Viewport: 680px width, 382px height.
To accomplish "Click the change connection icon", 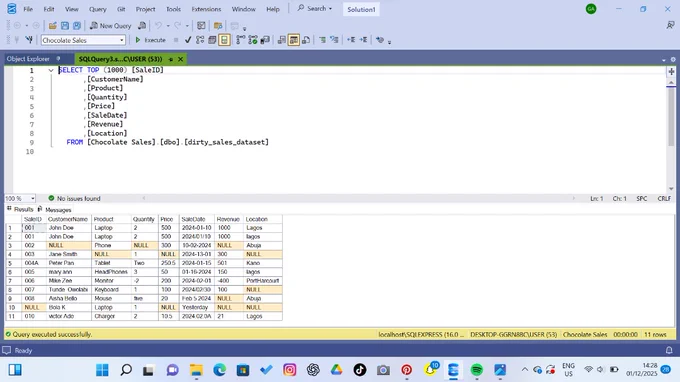I will pos(29,40).
